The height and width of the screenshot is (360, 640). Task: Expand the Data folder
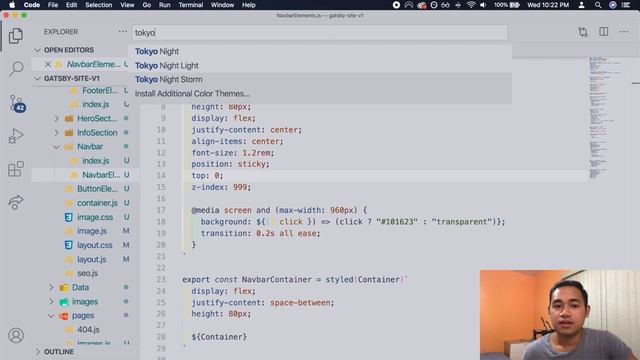coord(51,287)
